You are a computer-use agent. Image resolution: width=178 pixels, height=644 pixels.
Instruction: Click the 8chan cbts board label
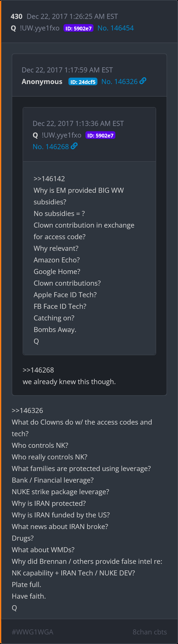tap(150, 632)
